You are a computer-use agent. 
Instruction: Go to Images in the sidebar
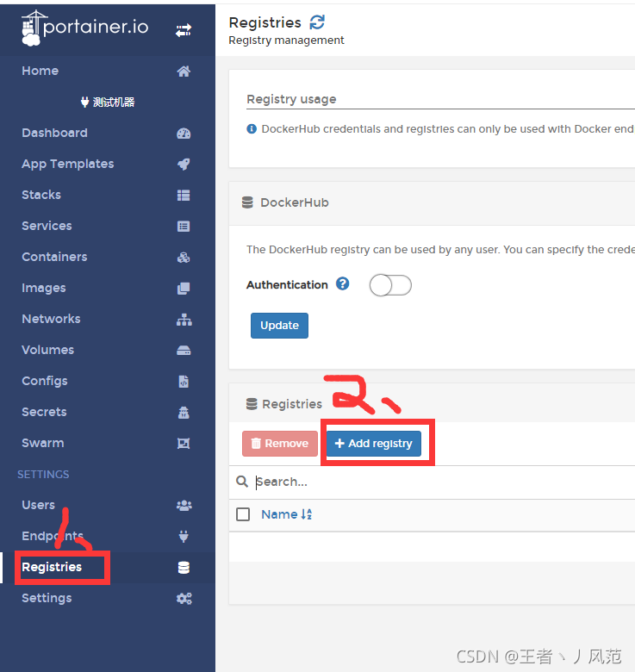(x=44, y=288)
